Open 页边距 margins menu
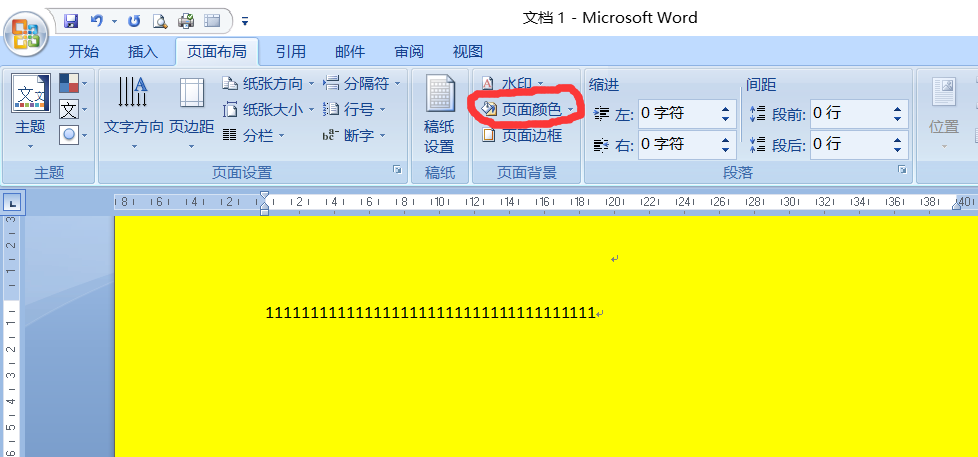Screen dimensions: 978x457 191,113
